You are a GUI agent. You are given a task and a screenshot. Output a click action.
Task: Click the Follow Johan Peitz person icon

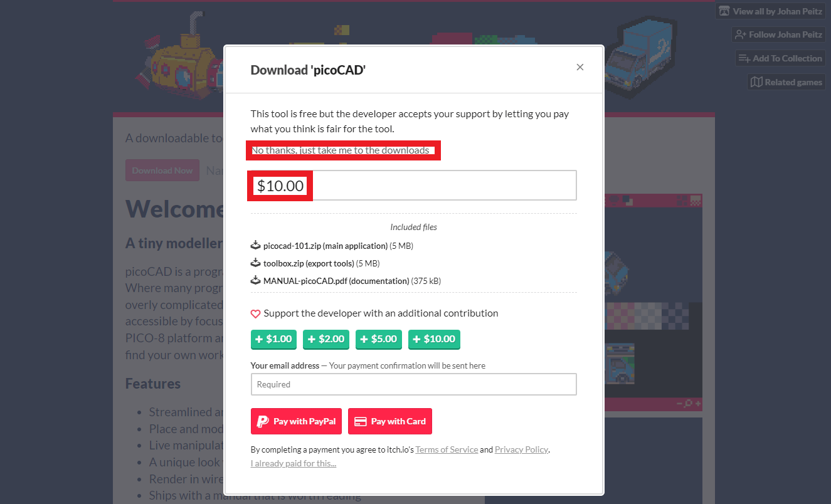741,34
